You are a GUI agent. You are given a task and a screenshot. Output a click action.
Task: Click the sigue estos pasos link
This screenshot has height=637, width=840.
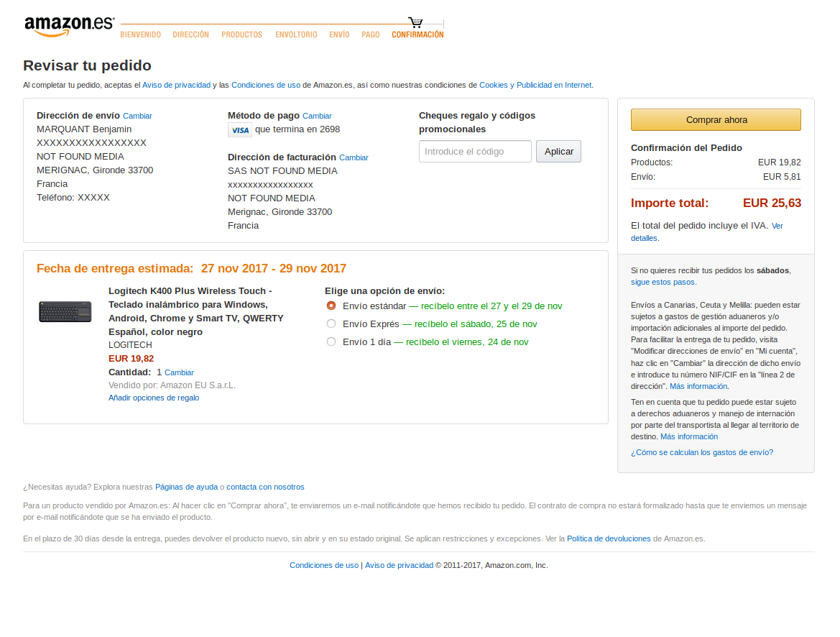(x=663, y=282)
